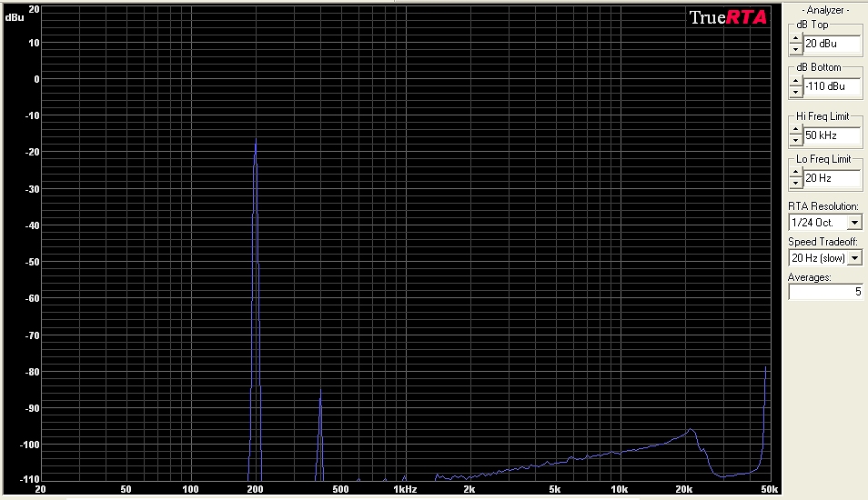Click the Speed Tradeoff label text
This screenshot has width=868, height=500.
tap(823, 242)
